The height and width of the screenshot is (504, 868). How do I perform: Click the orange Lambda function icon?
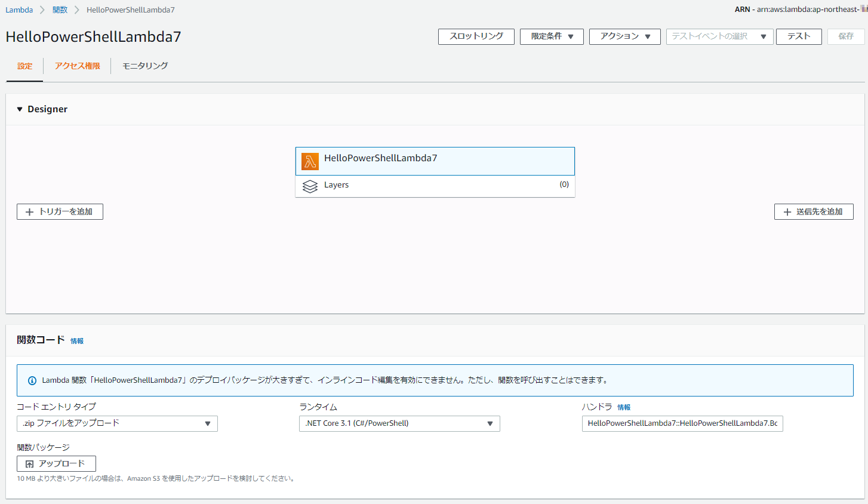pos(309,161)
